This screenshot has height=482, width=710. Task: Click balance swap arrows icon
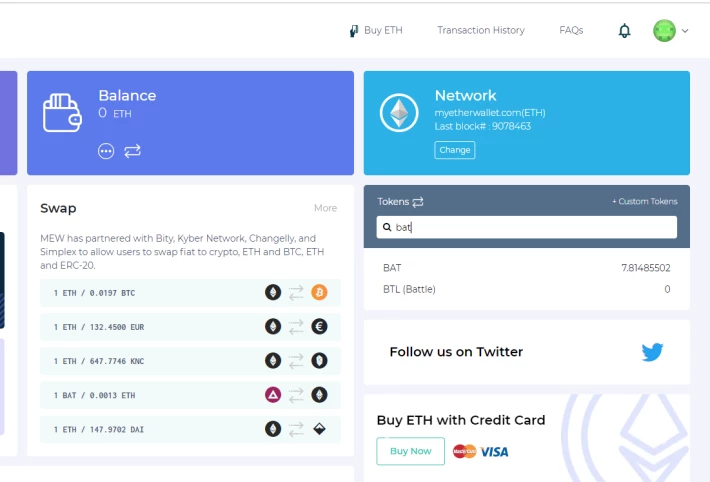tap(132, 151)
